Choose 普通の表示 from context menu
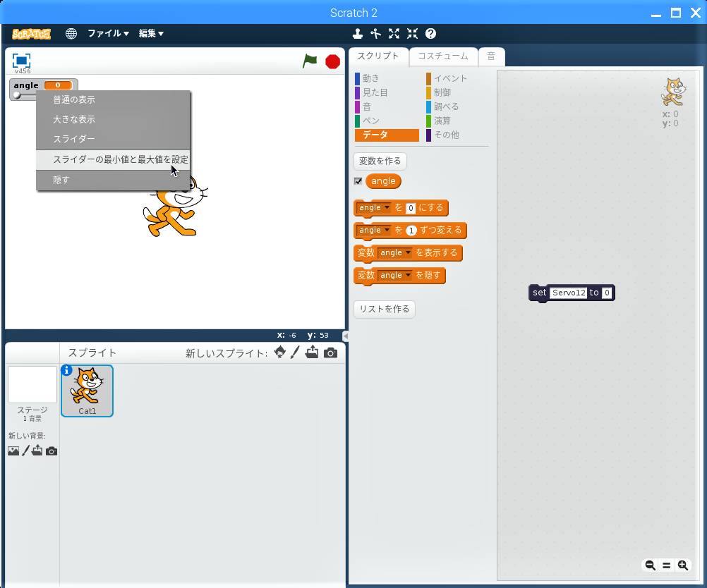Screen dimensions: 707x588 pos(113,100)
